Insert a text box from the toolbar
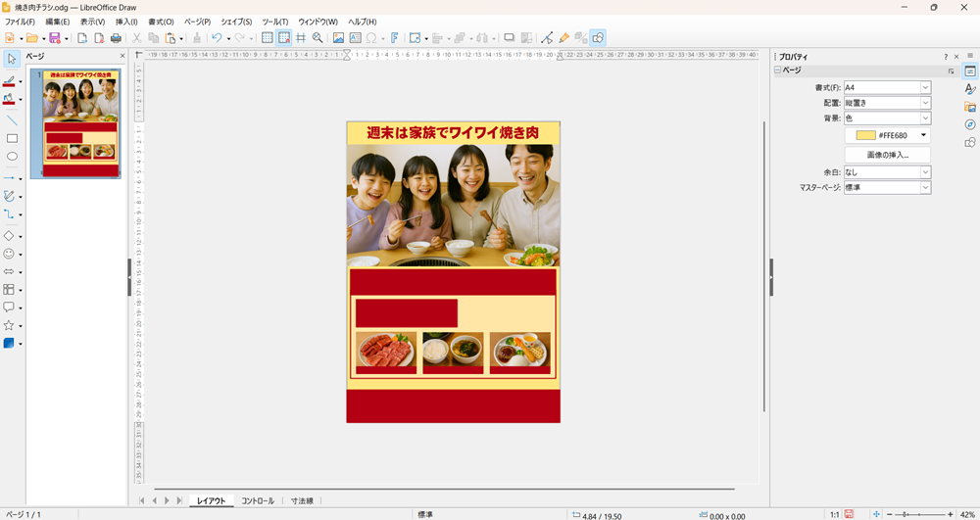Screen dimensions: 980x520 [x=355, y=38]
